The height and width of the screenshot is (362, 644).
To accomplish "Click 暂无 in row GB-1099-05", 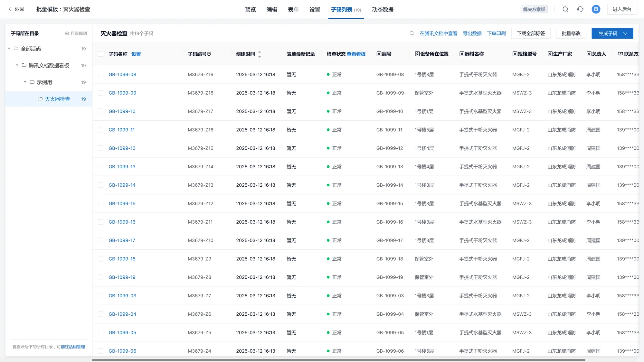I will [x=291, y=333].
